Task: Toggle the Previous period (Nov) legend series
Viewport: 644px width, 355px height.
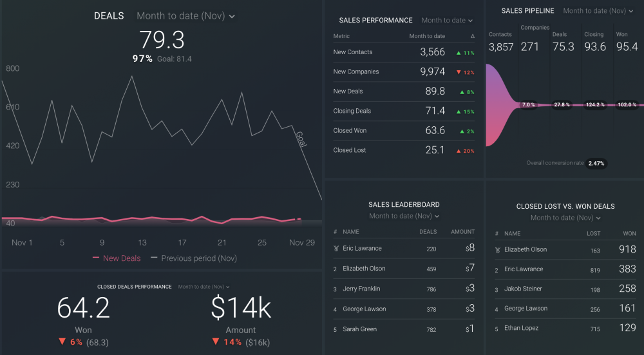Action: (193, 258)
